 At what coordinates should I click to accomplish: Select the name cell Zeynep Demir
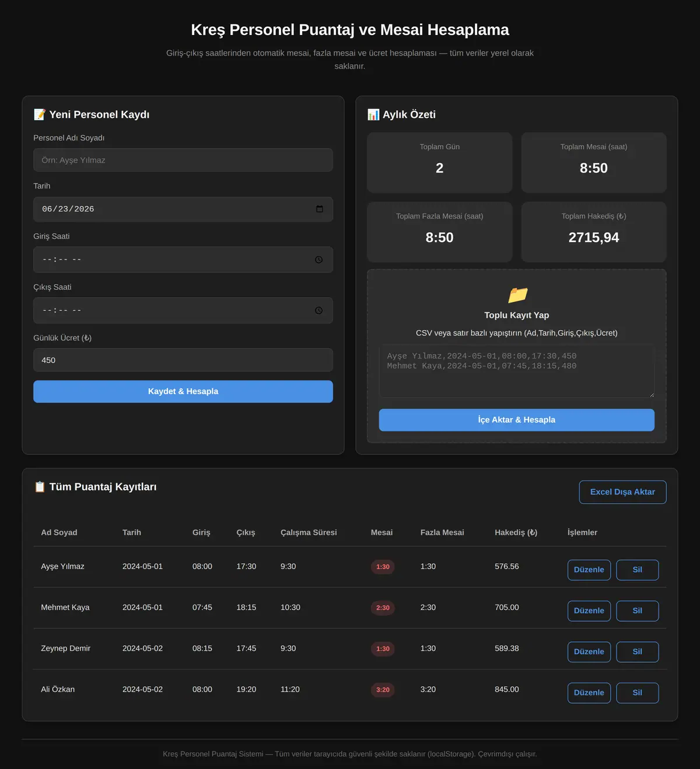(x=66, y=648)
